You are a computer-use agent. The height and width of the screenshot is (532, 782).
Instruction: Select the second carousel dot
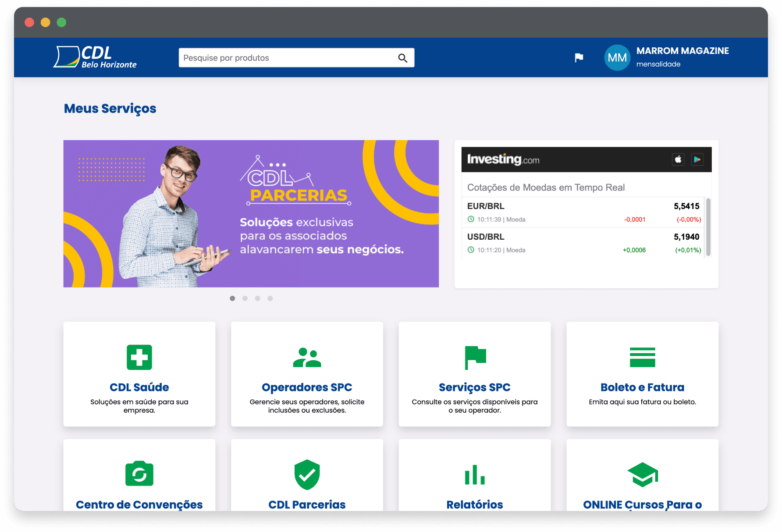pyautogui.click(x=245, y=298)
